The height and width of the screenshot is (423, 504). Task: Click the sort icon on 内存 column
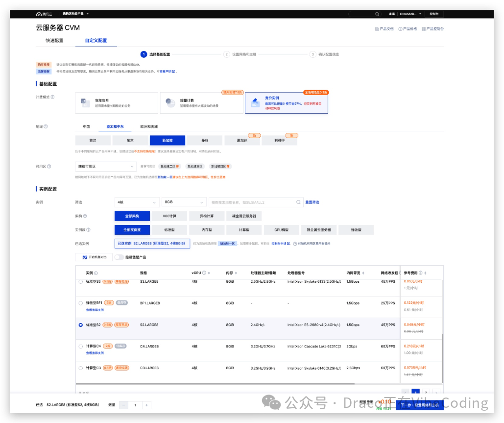[236, 273]
